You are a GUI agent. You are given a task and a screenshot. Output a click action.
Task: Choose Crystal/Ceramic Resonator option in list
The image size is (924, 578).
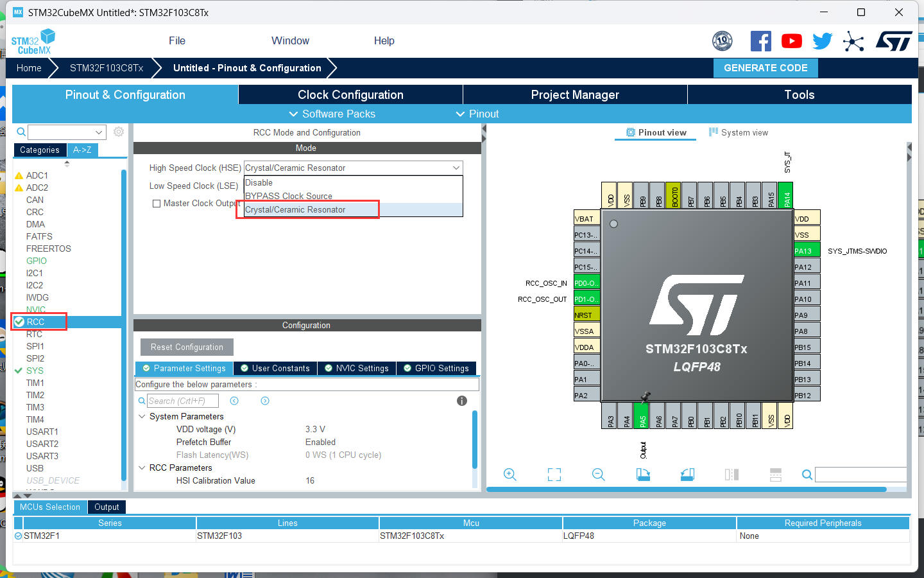354,209
